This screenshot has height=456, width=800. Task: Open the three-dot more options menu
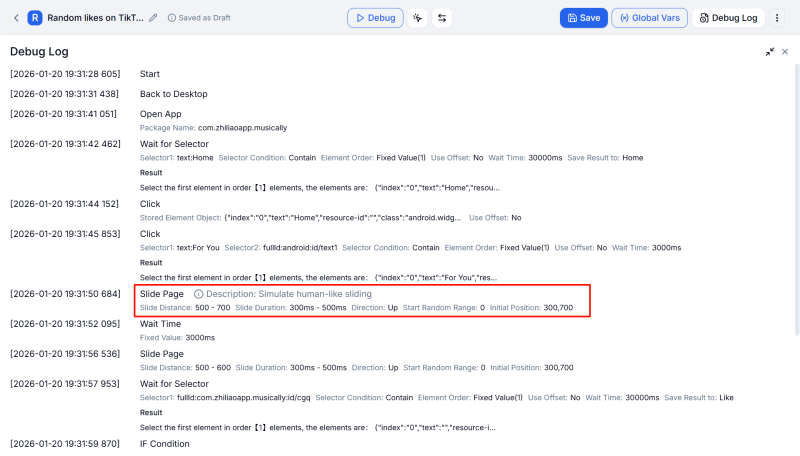(x=777, y=18)
